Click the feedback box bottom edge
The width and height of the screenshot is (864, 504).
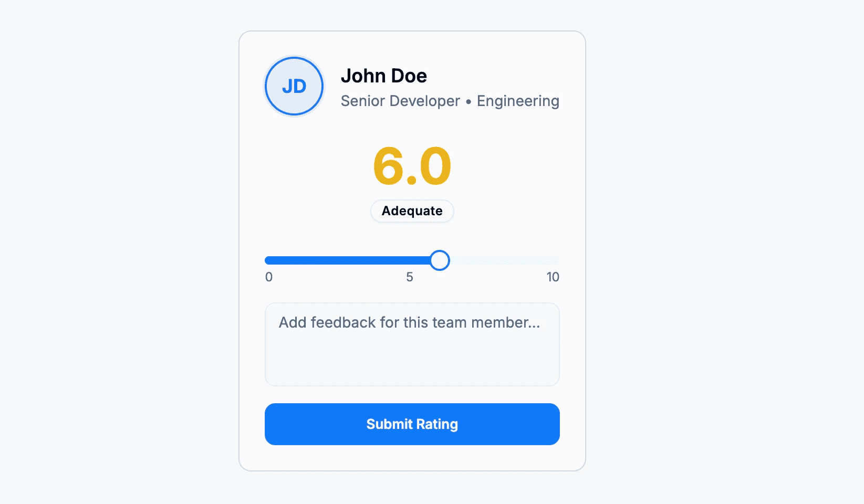click(412, 384)
